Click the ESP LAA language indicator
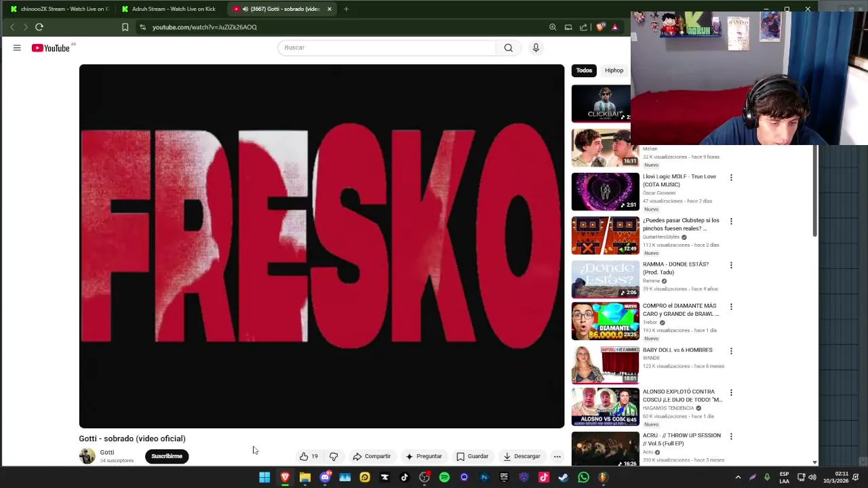Screen dimensions: 868x488 coord(784,477)
